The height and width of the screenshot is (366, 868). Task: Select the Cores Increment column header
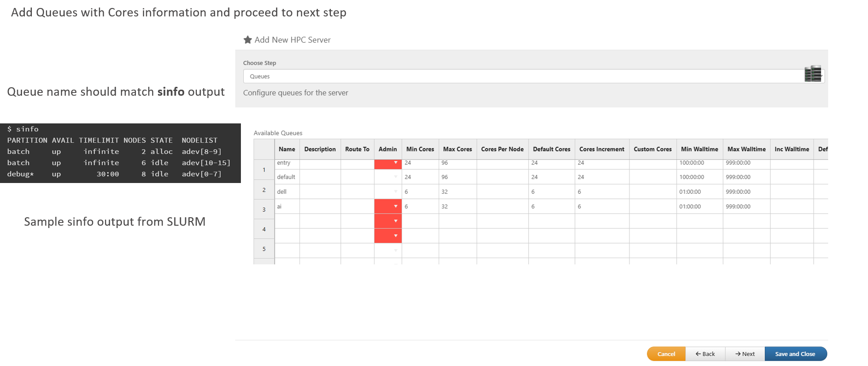tap(601, 149)
